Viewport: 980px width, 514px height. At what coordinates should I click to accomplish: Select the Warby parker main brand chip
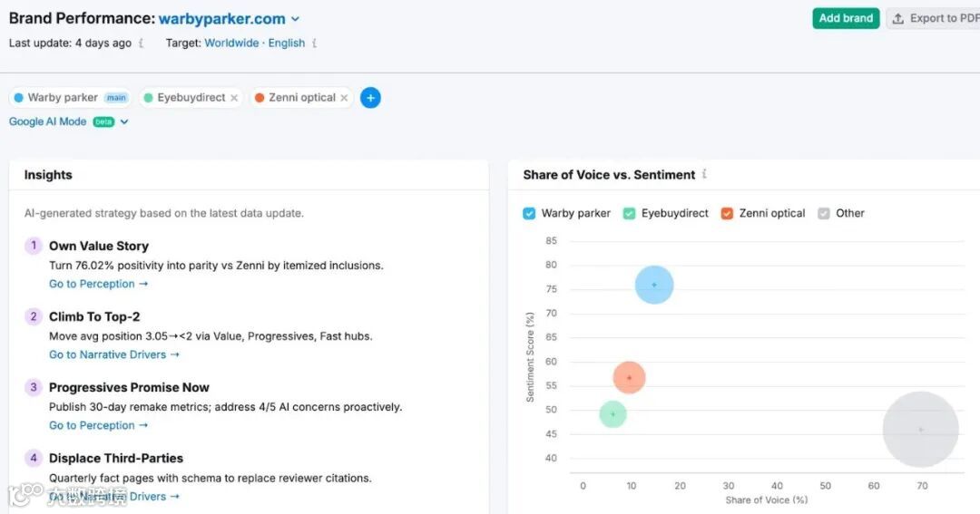tap(71, 97)
